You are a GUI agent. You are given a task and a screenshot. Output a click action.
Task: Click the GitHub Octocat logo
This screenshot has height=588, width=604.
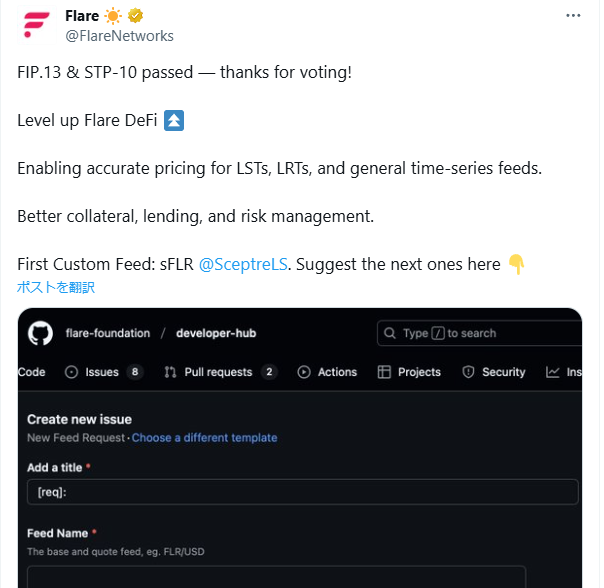(x=40, y=333)
